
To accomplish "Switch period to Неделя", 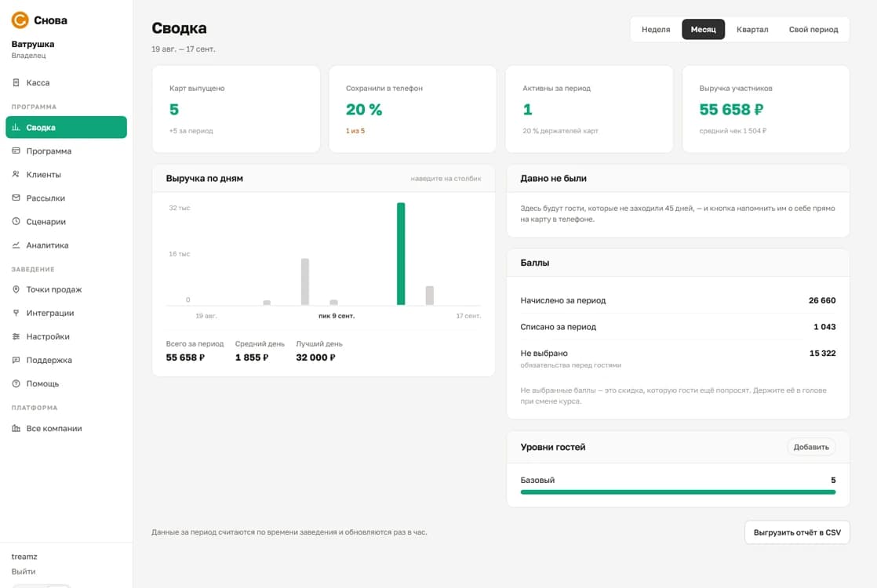I will (x=656, y=30).
